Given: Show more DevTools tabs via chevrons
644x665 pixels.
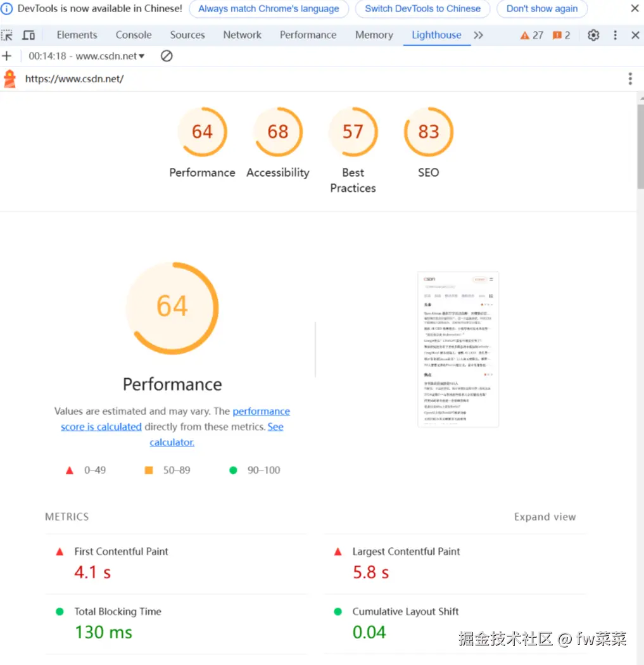Looking at the screenshot, I should click(x=478, y=35).
